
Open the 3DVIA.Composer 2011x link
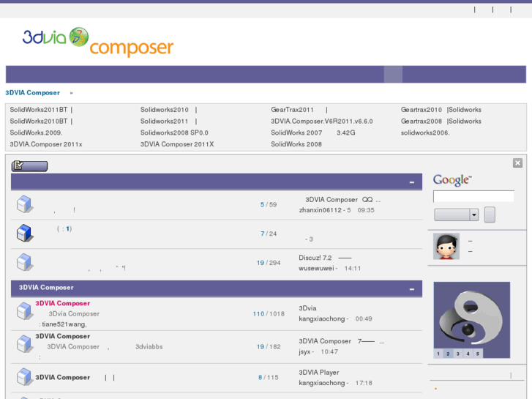click(46, 144)
